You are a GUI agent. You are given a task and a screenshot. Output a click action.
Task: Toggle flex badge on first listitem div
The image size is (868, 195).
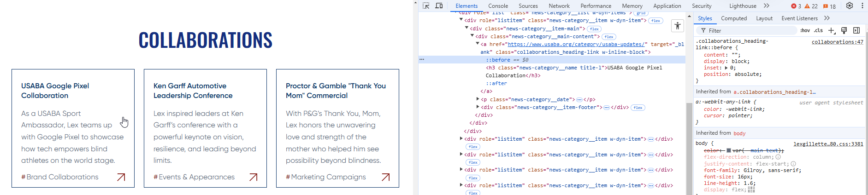point(656,21)
